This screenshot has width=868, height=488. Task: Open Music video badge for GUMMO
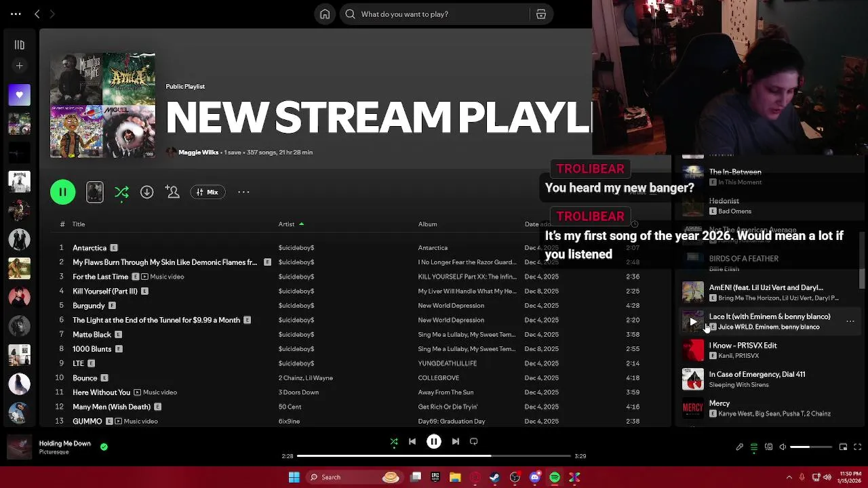tap(136, 422)
